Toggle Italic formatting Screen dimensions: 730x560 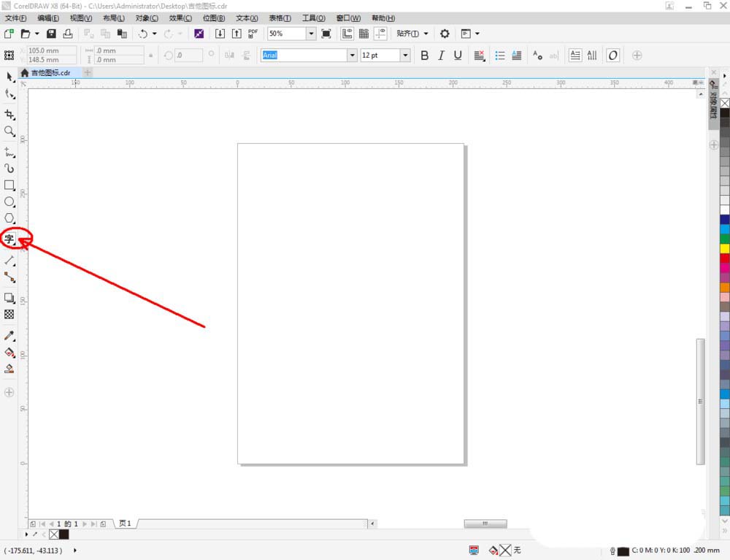(x=441, y=55)
